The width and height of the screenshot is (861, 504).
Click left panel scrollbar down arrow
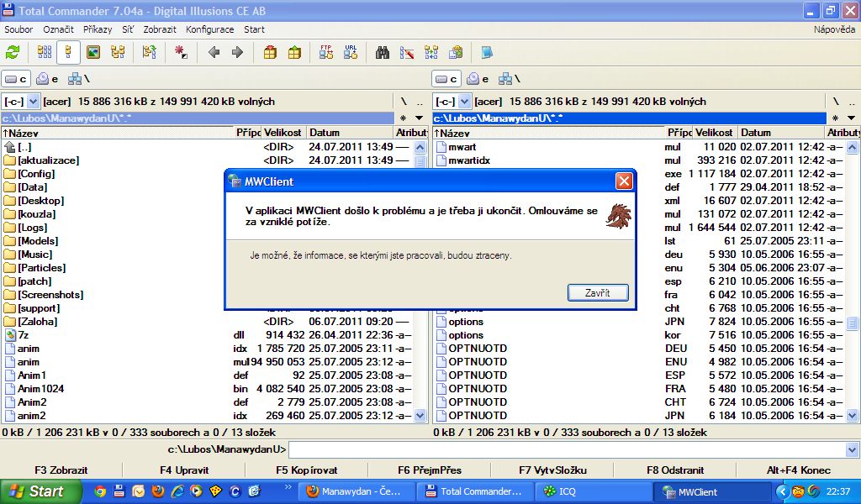coord(420,415)
